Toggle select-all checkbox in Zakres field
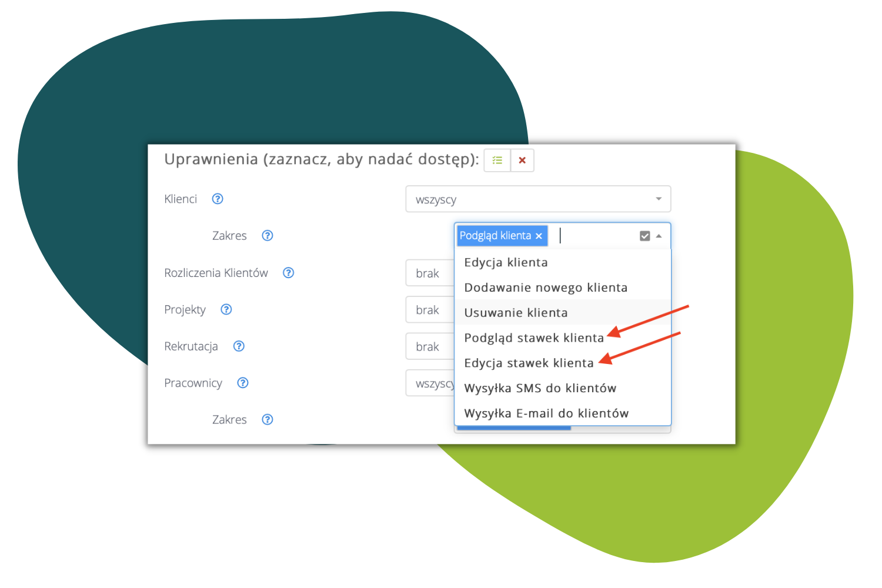The height and width of the screenshot is (588, 882). (644, 236)
